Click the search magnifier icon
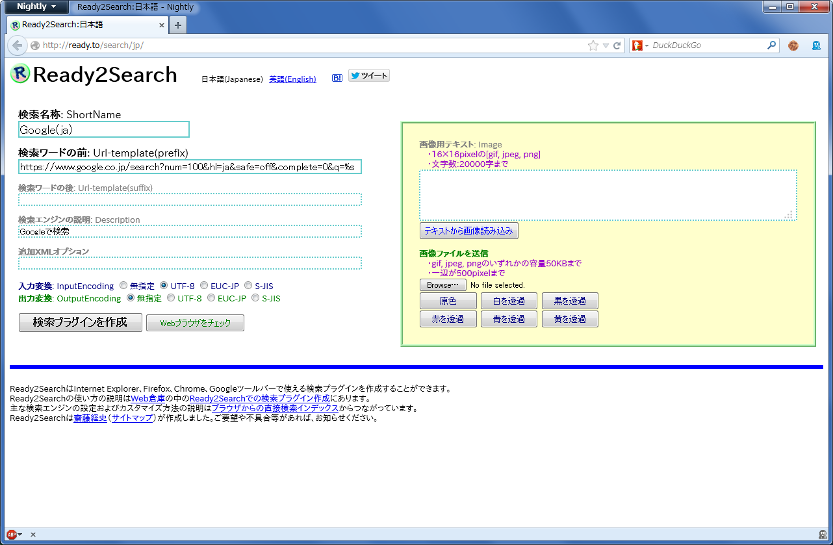The height and width of the screenshot is (545, 833). click(x=771, y=45)
